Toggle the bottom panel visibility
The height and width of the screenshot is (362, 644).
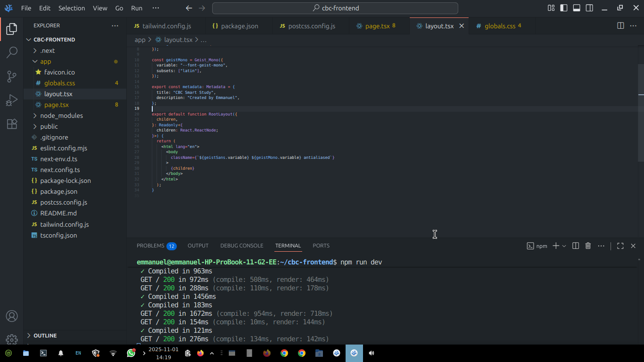[576, 8]
